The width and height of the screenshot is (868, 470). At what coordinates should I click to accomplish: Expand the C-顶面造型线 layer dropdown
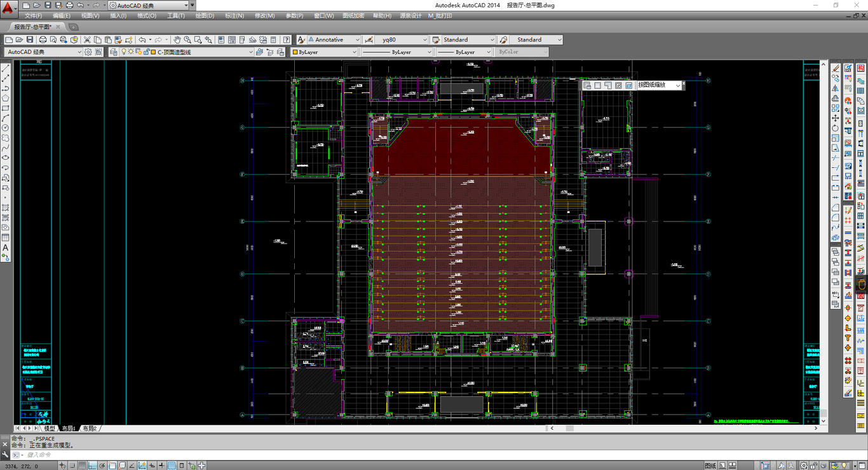pos(187,52)
